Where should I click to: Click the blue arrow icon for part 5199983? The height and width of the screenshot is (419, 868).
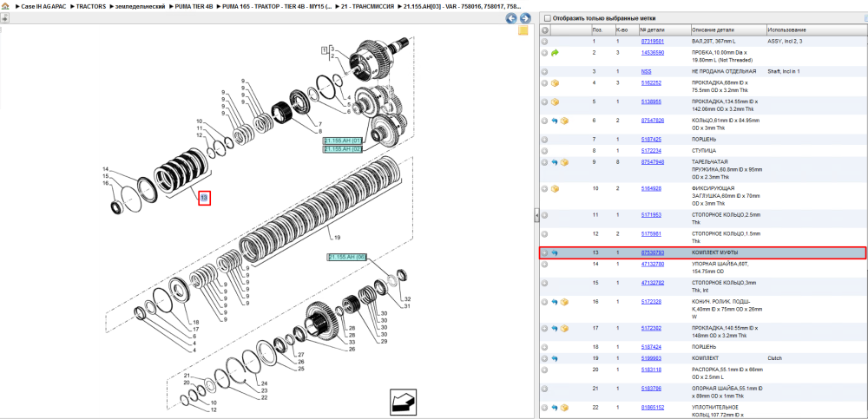555,358
